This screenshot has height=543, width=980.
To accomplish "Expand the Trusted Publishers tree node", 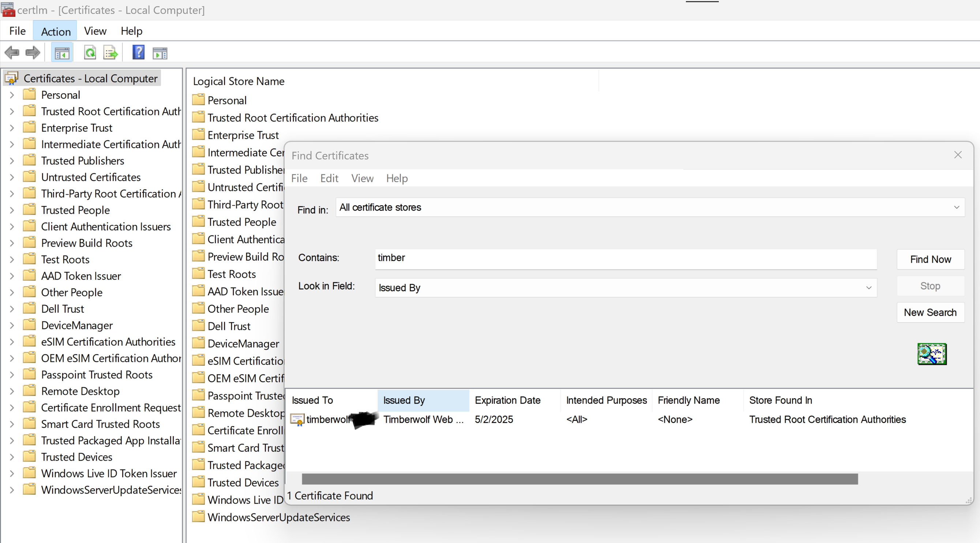I will tap(12, 161).
